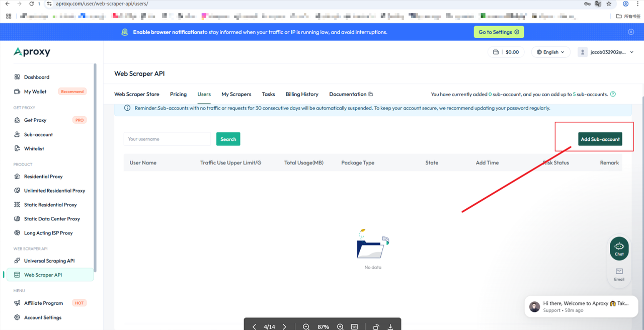
Task: Open the browser profile icon
Action: coord(626,4)
